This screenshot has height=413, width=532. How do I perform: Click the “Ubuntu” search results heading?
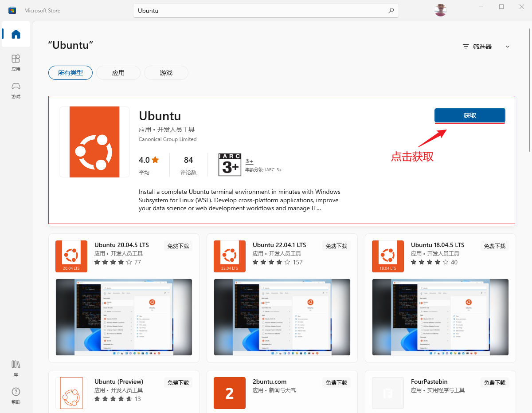click(70, 45)
